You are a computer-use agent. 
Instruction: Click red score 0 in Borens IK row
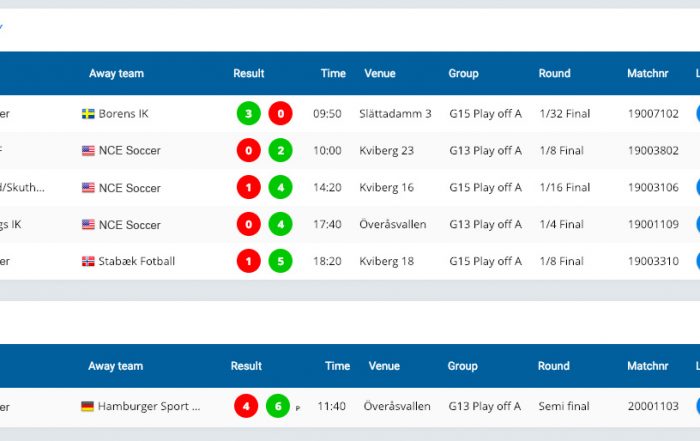[280, 113]
